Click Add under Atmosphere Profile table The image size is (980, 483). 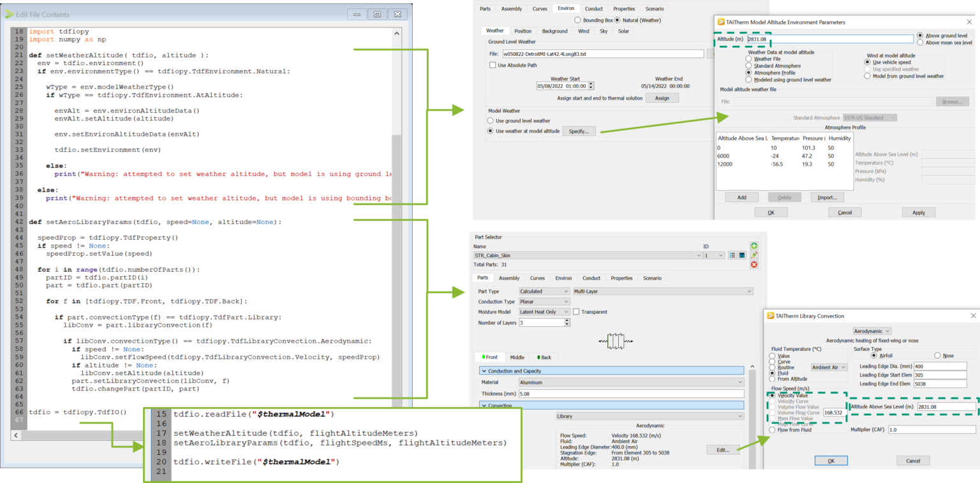(x=742, y=197)
